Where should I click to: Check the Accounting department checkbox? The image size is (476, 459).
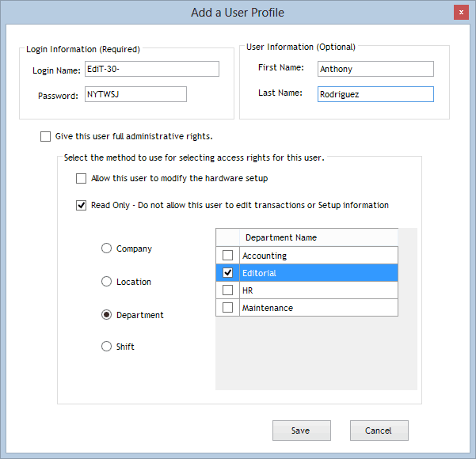[x=228, y=256]
